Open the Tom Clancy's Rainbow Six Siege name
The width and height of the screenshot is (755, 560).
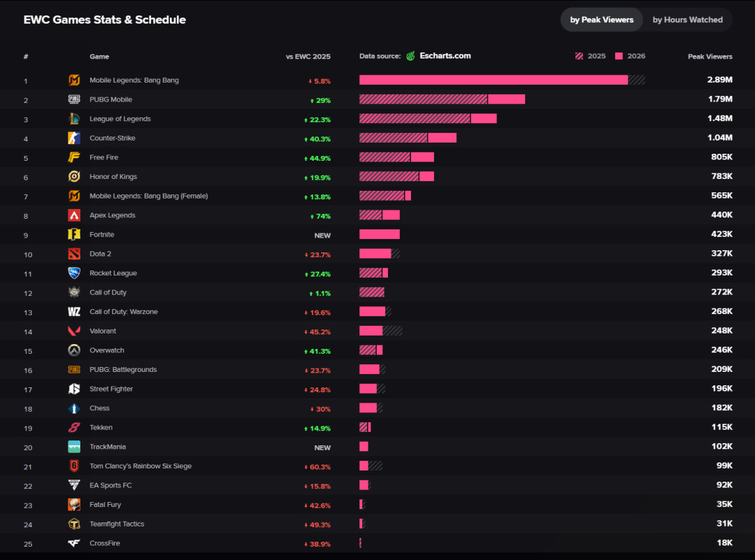141,466
